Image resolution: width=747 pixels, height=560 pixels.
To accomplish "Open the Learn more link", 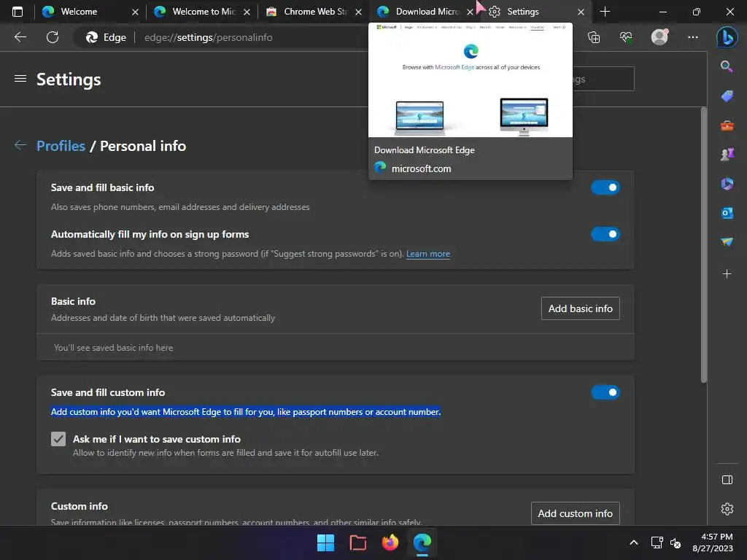I will click(x=427, y=254).
